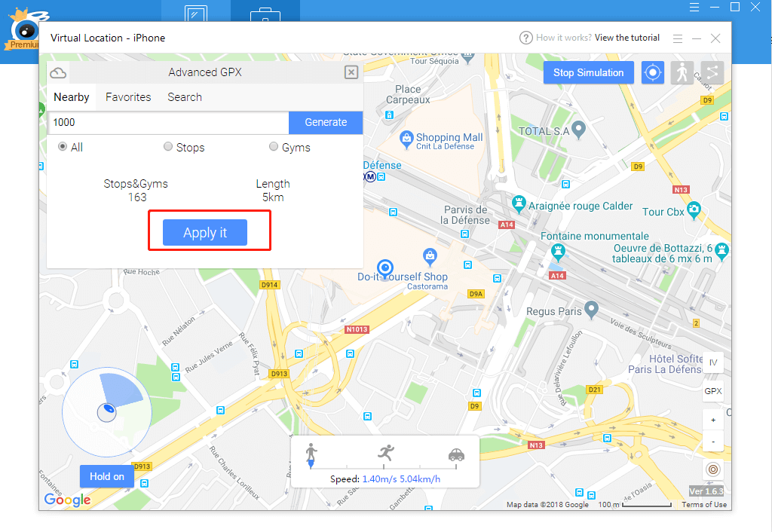Viewport: 772px width, 532px height.
Task: Click the Apply it button
Action: (x=205, y=232)
